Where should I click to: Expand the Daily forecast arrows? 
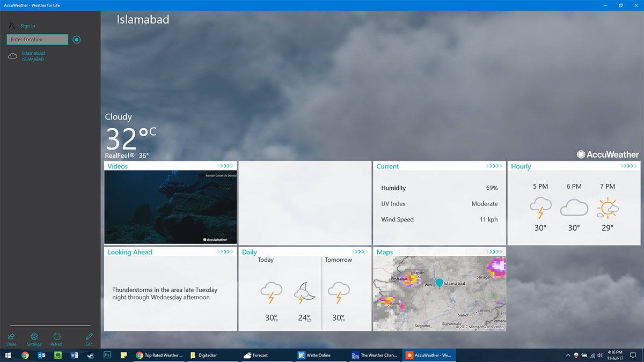coord(360,252)
